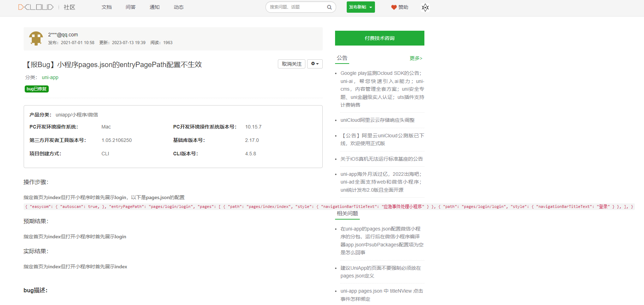
Task: Click the DCloud logo in header
Action: click(x=36, y=7)
